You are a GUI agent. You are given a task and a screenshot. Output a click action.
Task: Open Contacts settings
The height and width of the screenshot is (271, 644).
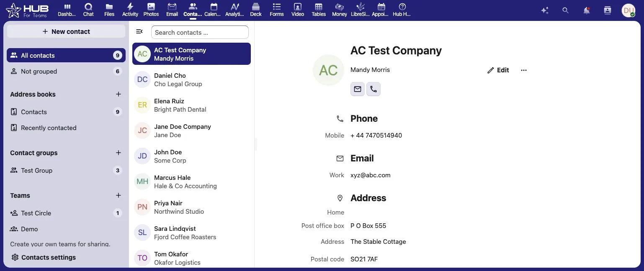click(x=66, y=257)
